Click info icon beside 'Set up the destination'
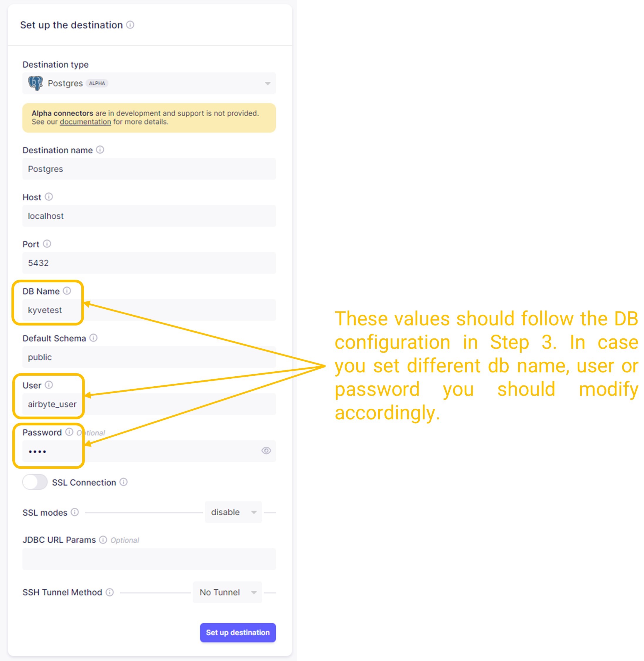 [130, 25]
